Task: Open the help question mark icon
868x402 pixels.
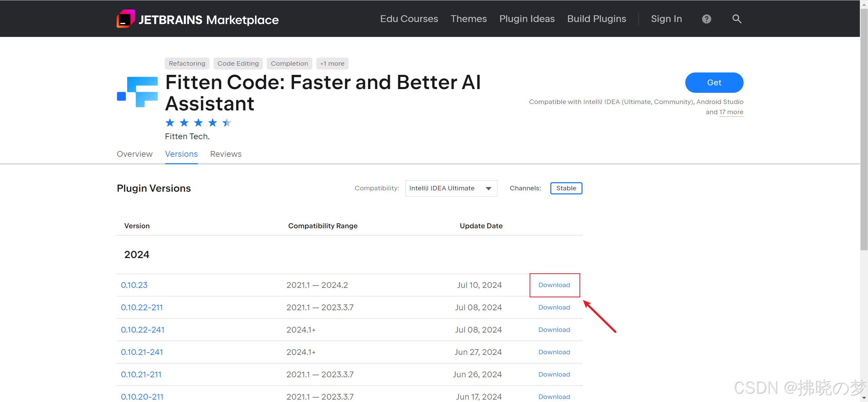Action: click(x=707, y=19)
